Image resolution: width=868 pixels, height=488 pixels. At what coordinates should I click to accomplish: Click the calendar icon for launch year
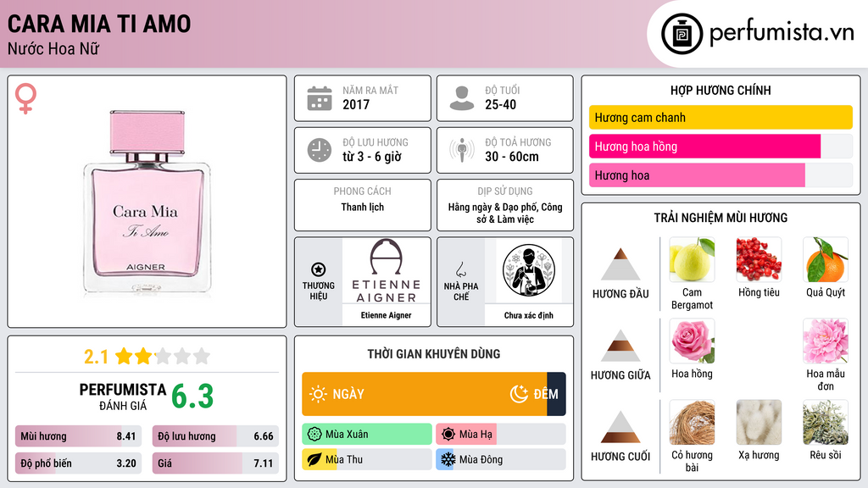pyautogui.click(x=320, y=98)
